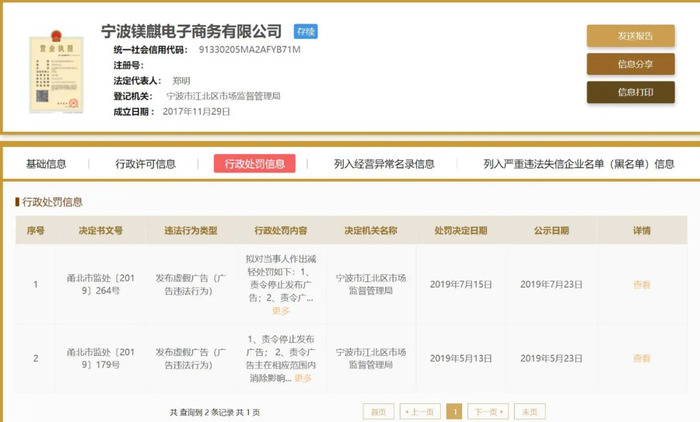Click the 信息打印 button

[630, 92]
